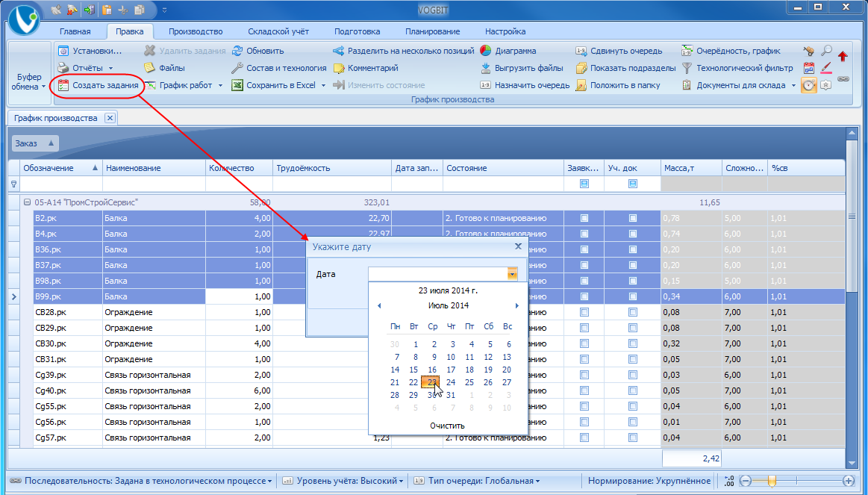Toggle Заявк. checkbox for СВ28.рк row
Viewport: 868px width, 495px height.
pos(584,312)
